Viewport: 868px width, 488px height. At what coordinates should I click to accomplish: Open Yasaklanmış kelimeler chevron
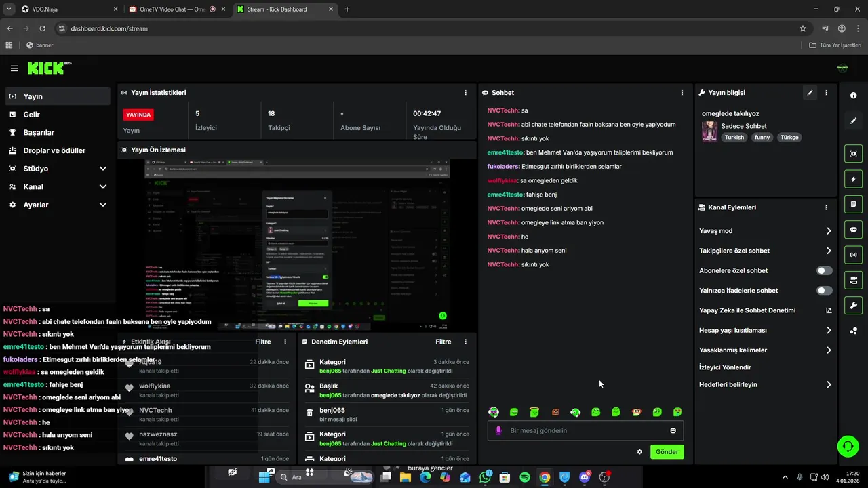tap(829, 350)
